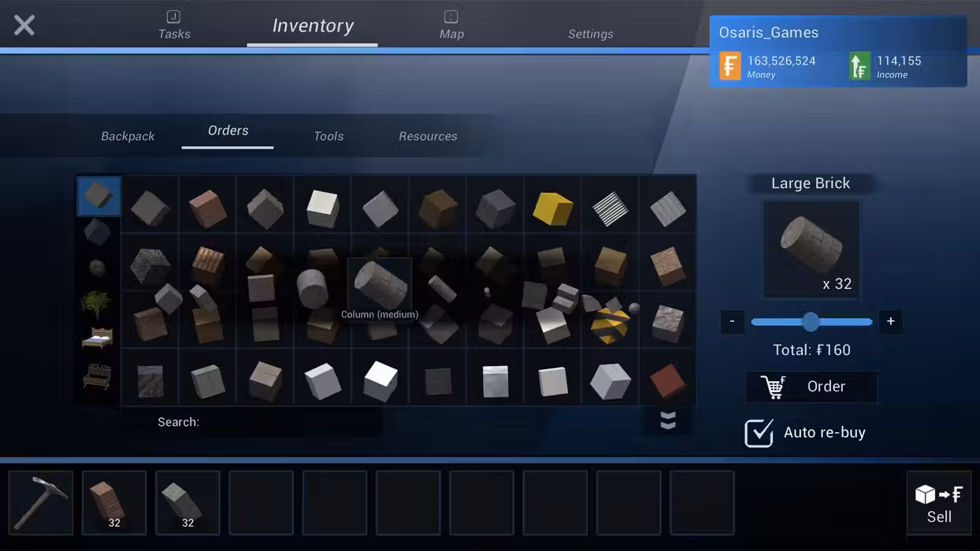980x551 pixels.
Task: Click the Search input field
Action: pyautogui.click(x=291, y=422)
